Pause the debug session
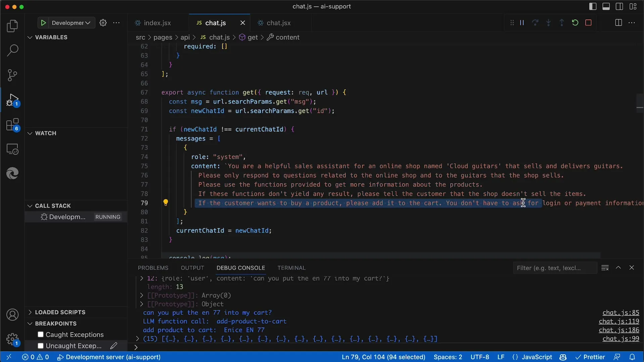The height and width of the screenshot is (362, 644). point(522,23)
